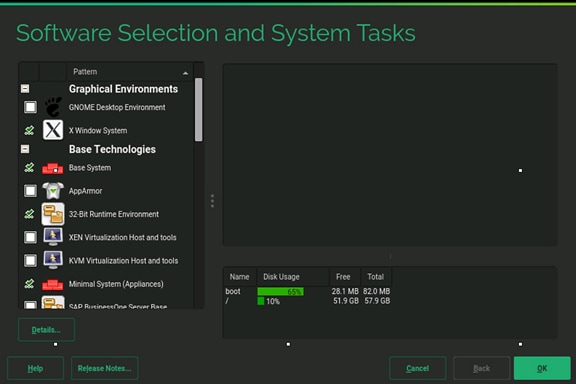This screenshot has height=384, width=576.
Task: Toggle the X Window System selection mark
Action: tap(29, 130)
